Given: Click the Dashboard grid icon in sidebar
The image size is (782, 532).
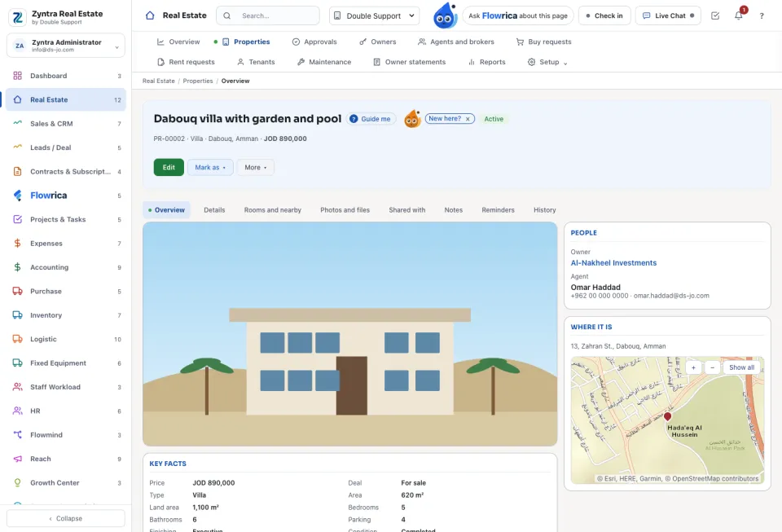Looking at the screenshot, I should 17,76.
